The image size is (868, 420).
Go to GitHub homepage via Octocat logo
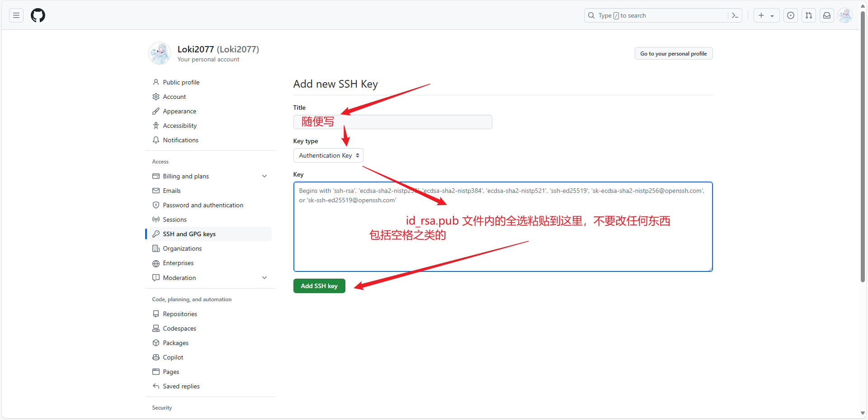point(38,15)
